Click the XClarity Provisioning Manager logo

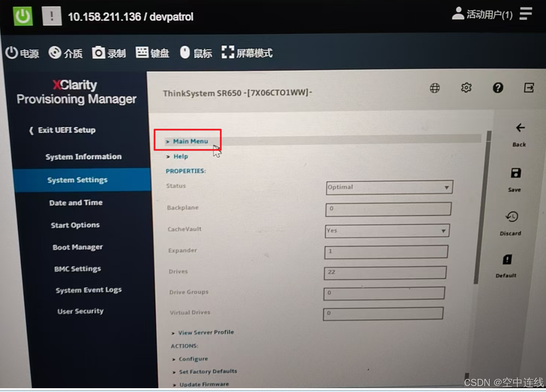[x=76, y=92]
